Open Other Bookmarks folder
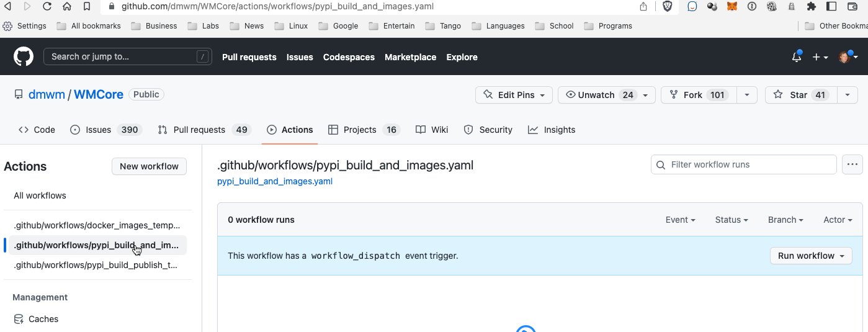 [836, 26]
